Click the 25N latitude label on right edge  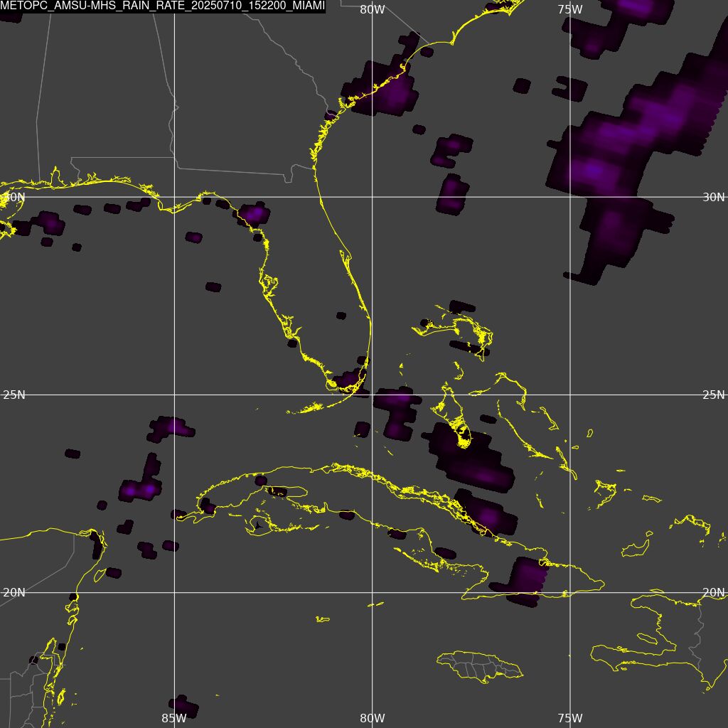click(x=713, y=395)
